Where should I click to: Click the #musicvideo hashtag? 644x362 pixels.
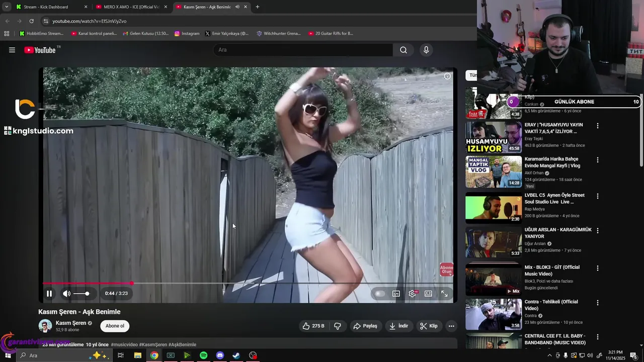click(x=124, y=345)
